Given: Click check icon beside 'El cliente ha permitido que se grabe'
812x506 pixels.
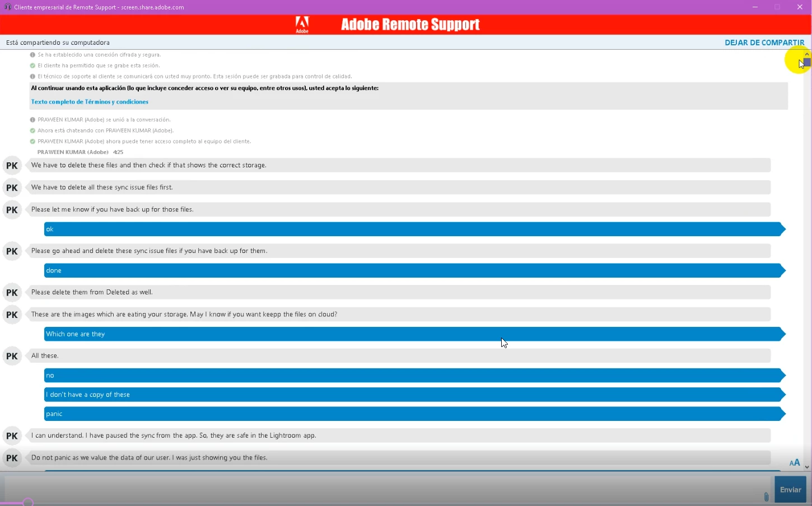Looking at the screenshot, I should coord(32,65).
